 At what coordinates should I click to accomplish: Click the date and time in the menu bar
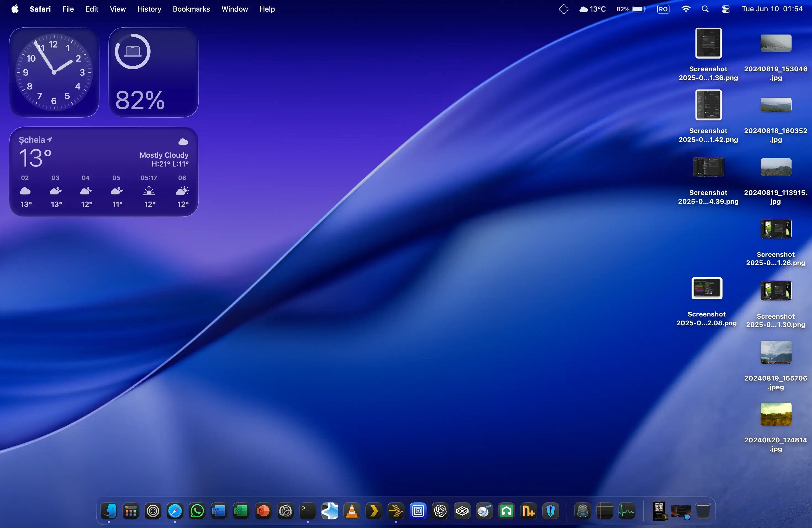[x=772, y=9]
